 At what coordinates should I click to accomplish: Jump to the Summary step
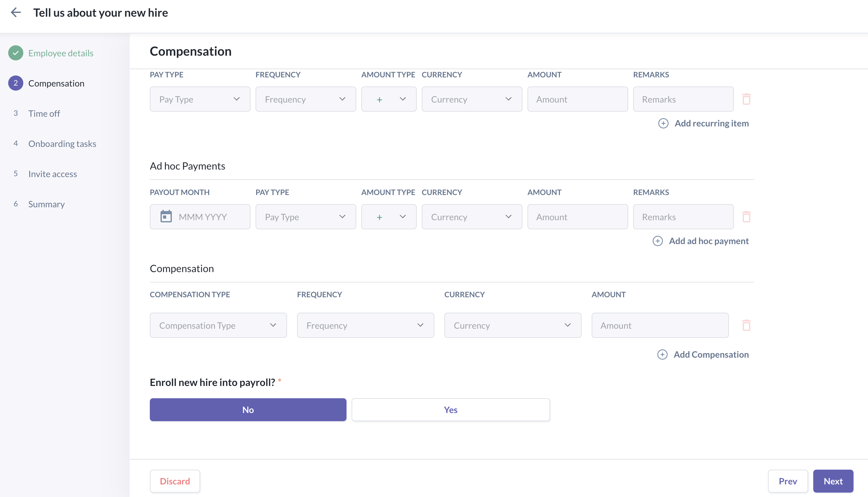[47, 204]
